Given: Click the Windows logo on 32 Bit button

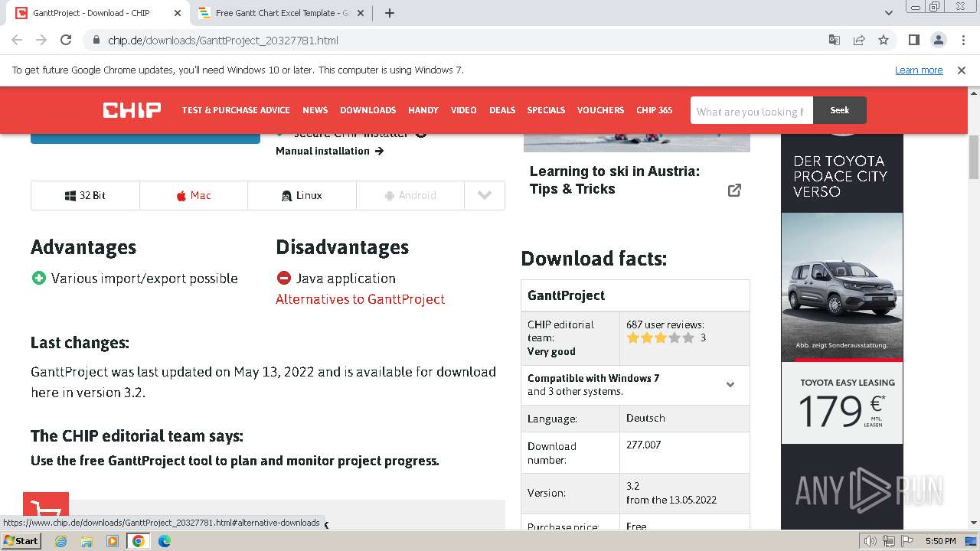Looking at the screenshot, I should pos(70,196).
